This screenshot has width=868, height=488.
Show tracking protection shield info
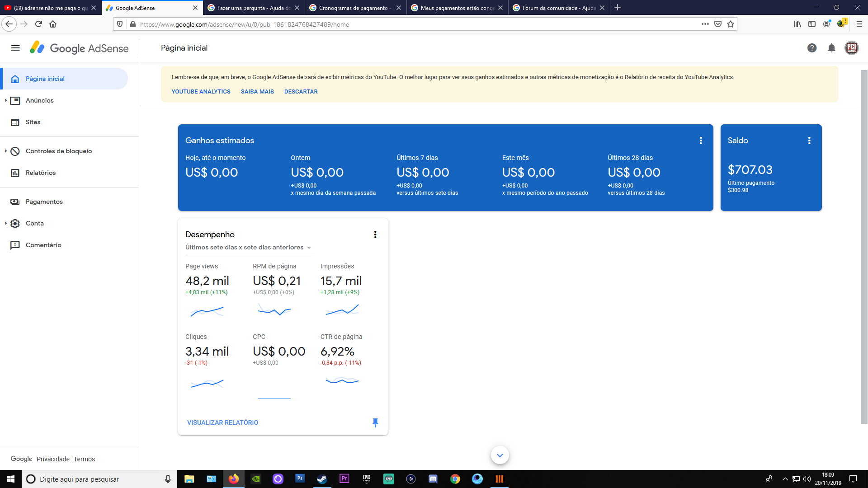120,24
